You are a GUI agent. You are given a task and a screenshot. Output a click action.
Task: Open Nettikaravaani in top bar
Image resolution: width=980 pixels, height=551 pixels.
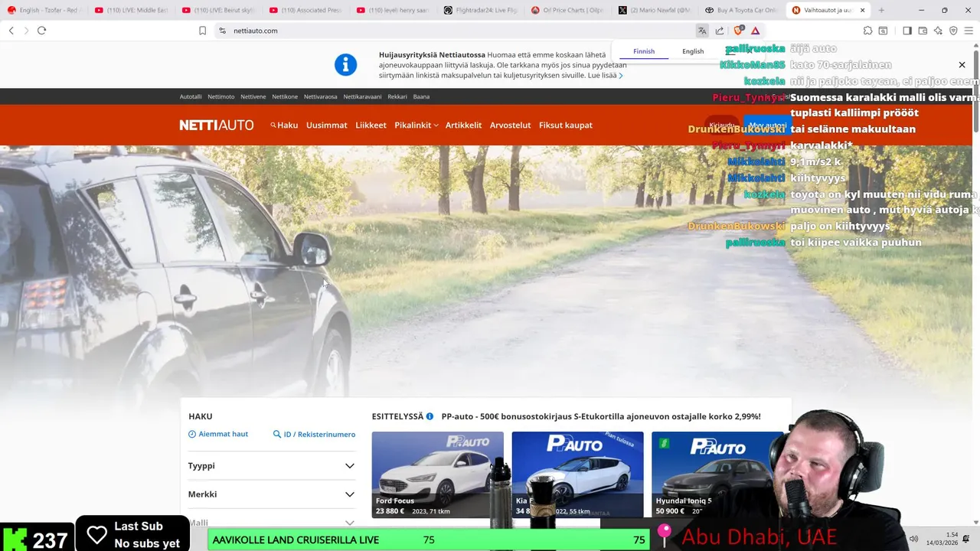pyautogui.click(x=362, y=96)
